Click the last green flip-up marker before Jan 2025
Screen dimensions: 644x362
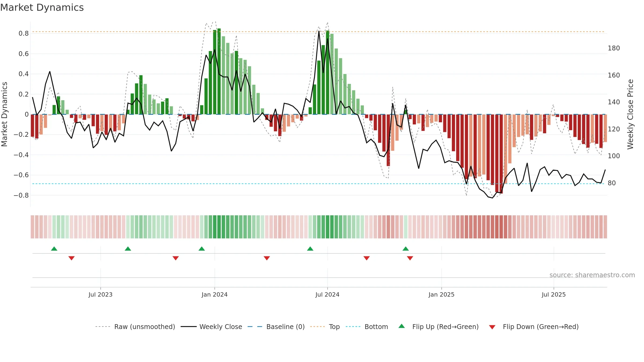pos(406,249)
